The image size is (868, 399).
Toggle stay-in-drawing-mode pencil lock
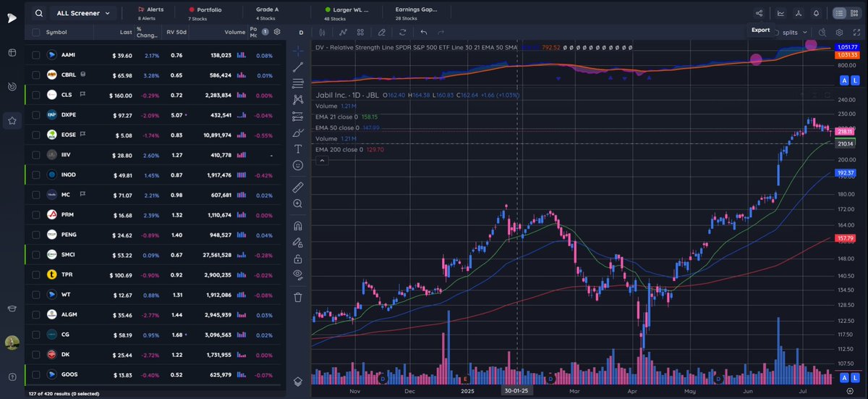point(298,241)
